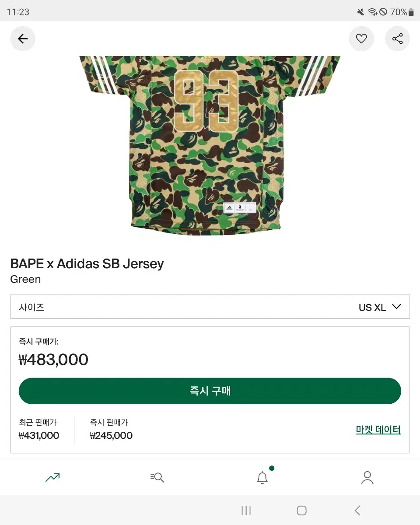The image size is (420, 525).
Task: Tap the 최근 판매가 ₩431,000 value
Action: (x=39, y=435)
